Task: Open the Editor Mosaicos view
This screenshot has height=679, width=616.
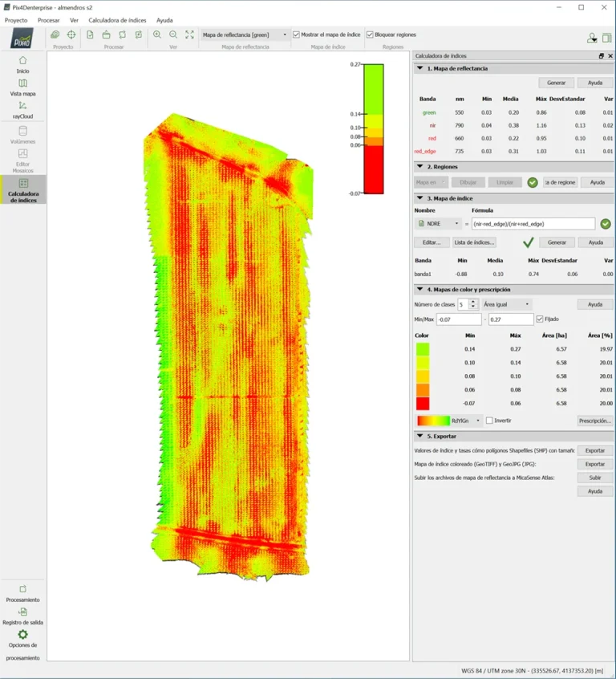Action: (23, 161)
